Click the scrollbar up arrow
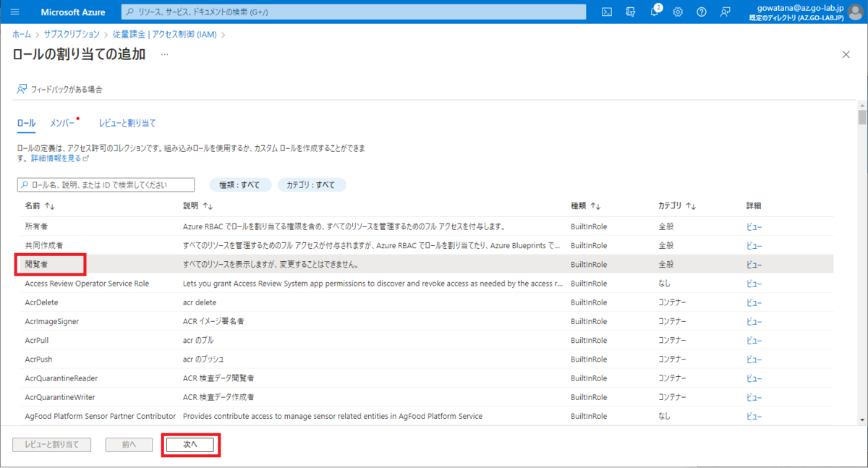 (x=861, y=104)
